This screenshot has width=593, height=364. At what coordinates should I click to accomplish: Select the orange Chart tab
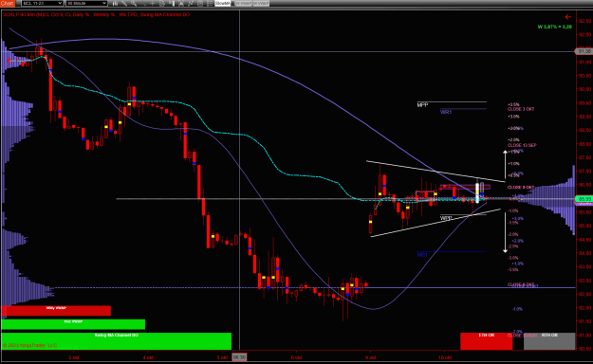tap(8, 4)
